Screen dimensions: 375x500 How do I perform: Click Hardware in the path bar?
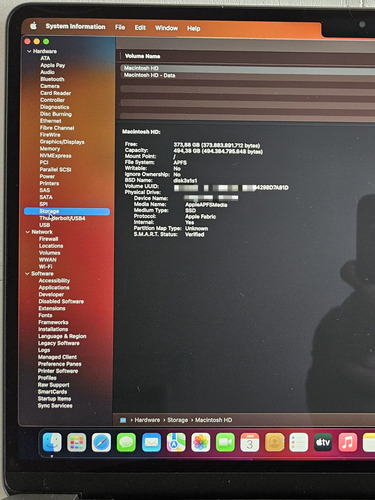click(x=147, y=420)
